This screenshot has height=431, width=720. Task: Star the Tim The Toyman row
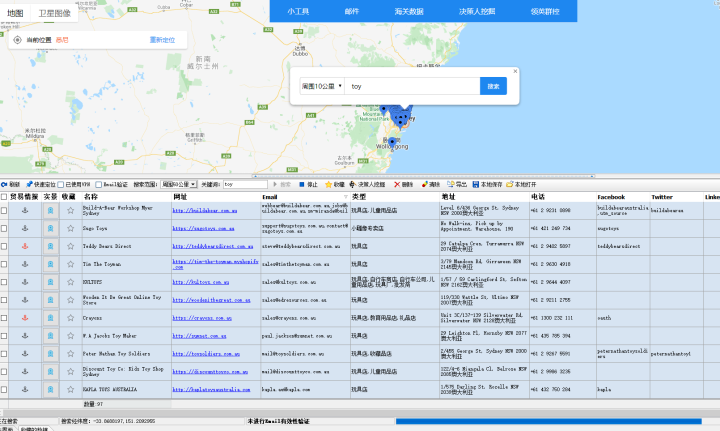pos(70,264)
